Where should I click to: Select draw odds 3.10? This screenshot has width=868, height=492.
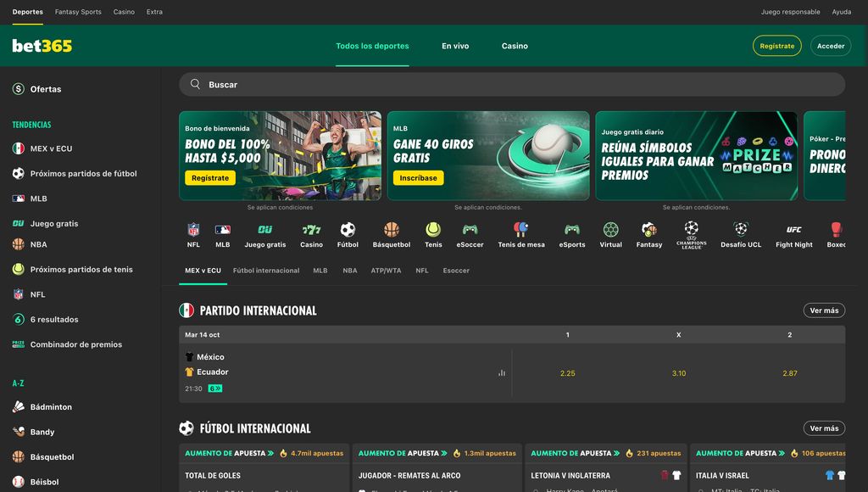[x=679, y=373]
